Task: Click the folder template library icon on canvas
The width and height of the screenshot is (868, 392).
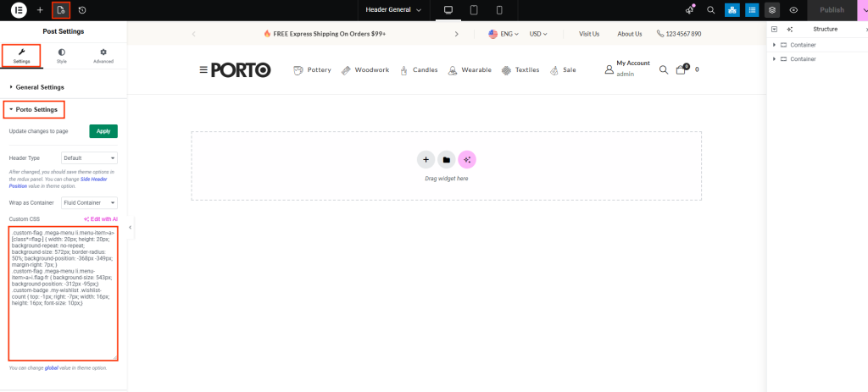Action: (x=446, y=159)
